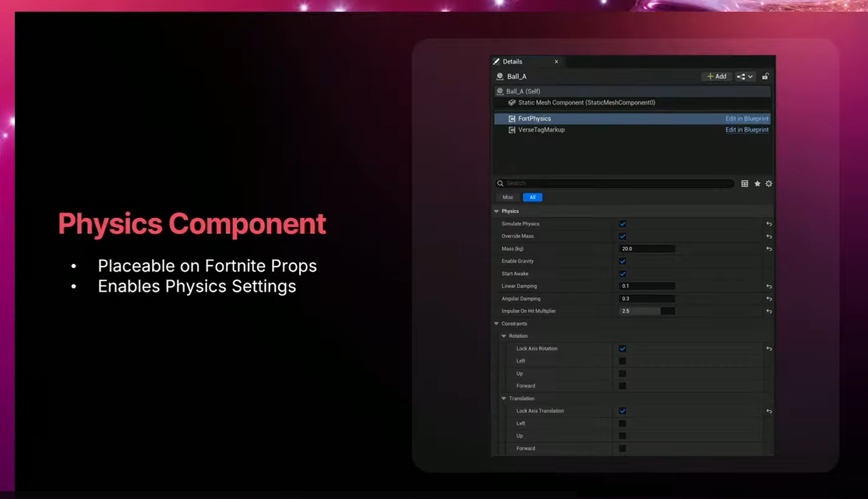Click the Mass (kg) value field

click(647, 249)
